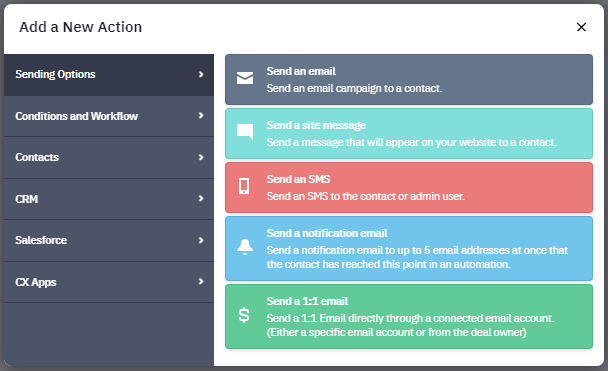Click the phone icon for Send an SMS
Viewport: 608px width, 371px height.
click(x=244, y=186)
